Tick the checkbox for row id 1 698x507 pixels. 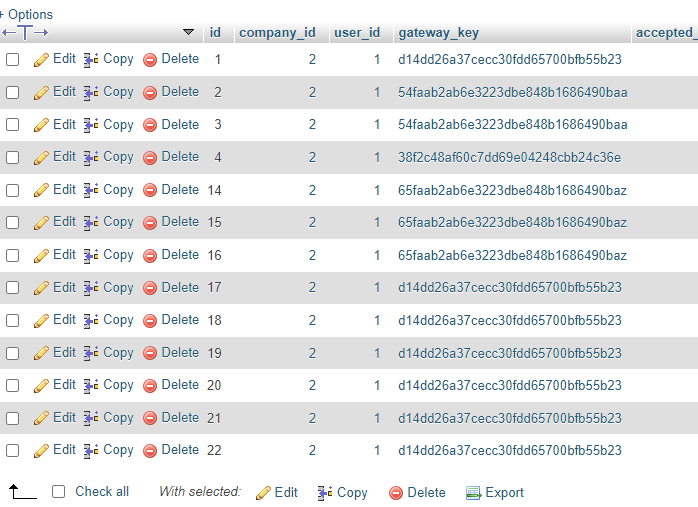[12, 59]
